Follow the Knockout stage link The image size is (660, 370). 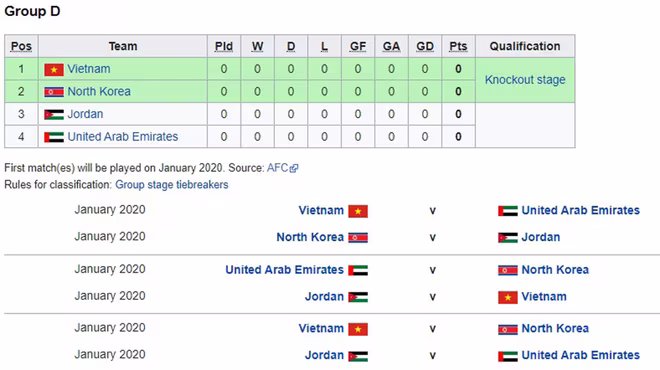click(525, 80)
